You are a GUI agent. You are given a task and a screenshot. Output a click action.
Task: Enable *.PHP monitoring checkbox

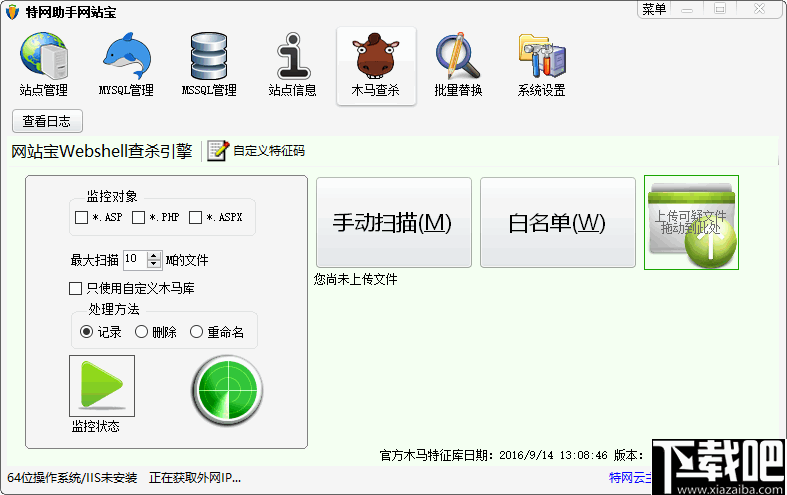(139, 217)
